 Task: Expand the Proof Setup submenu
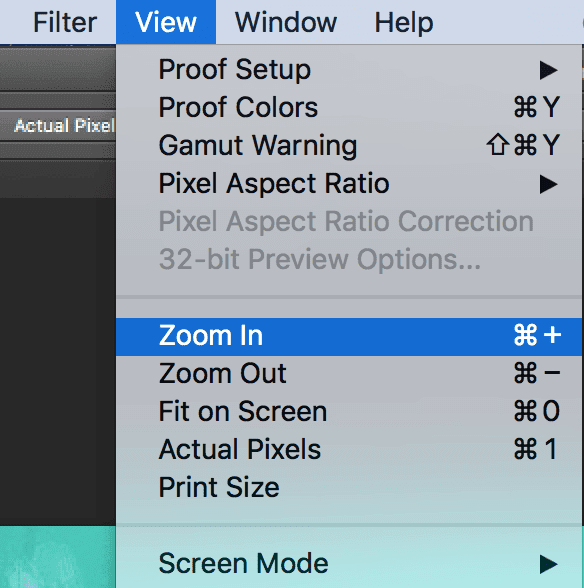tap(349, 70)
